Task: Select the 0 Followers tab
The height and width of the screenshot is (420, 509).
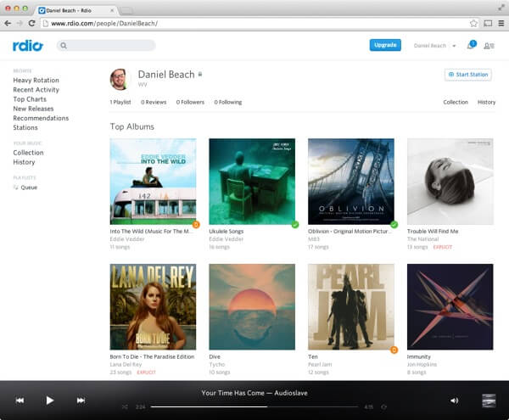Action: coord(190,102)
